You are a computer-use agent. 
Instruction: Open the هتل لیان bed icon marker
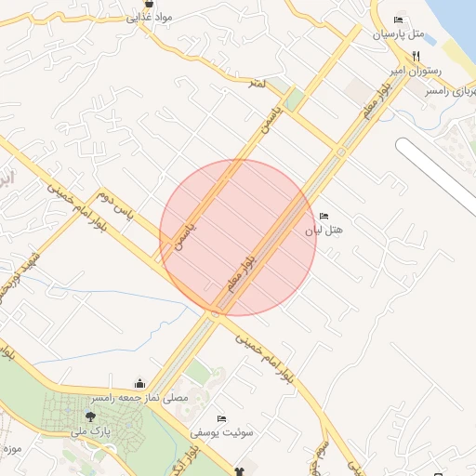point(324,216)
